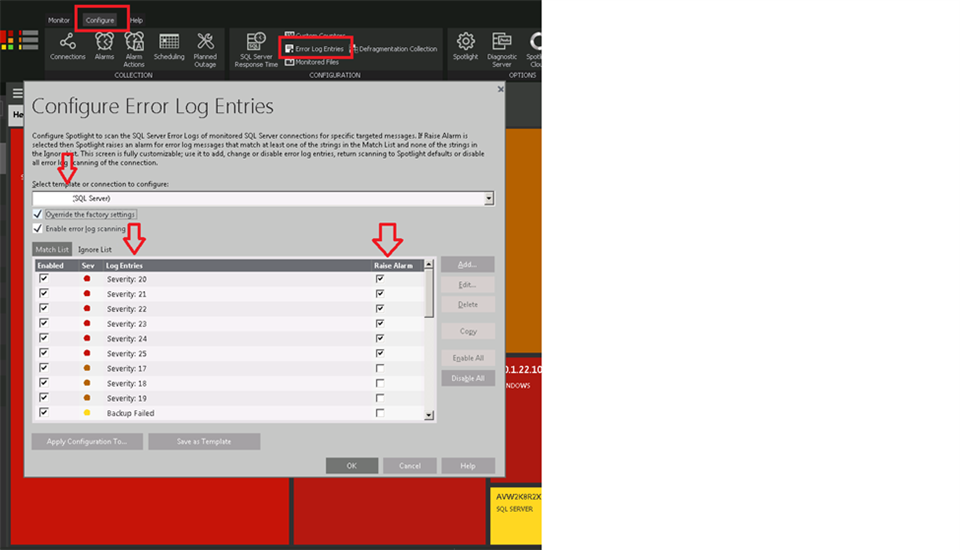Open Planned Outage tools icon
The height and width of the screenshot is (550, 960).
205,50
